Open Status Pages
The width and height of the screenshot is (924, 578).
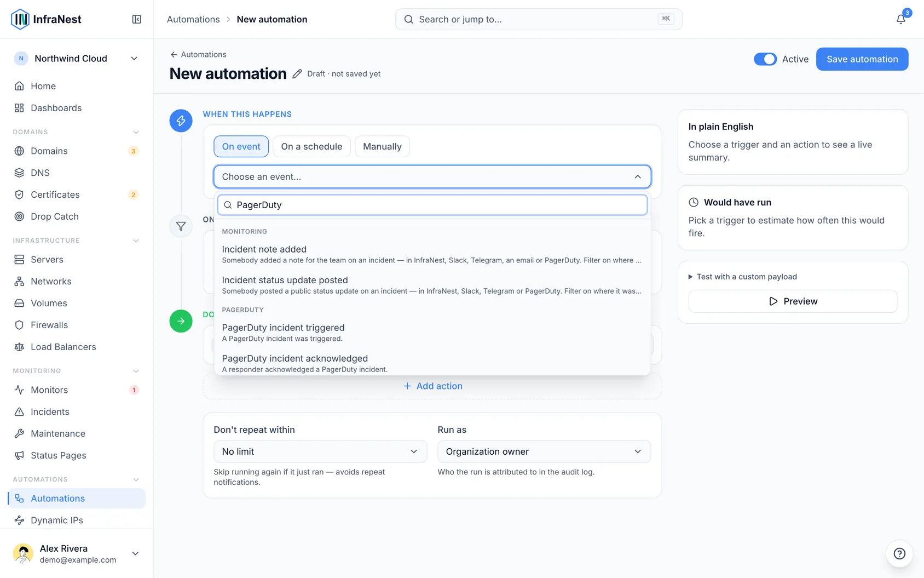[77, 455]
